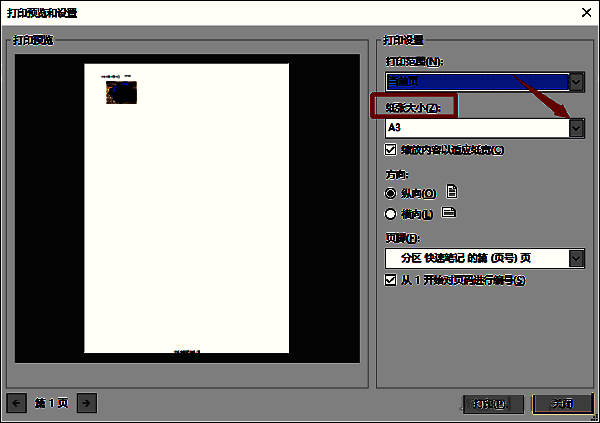Click the A3 paper size field
The image size is (600, 423).
475,128
